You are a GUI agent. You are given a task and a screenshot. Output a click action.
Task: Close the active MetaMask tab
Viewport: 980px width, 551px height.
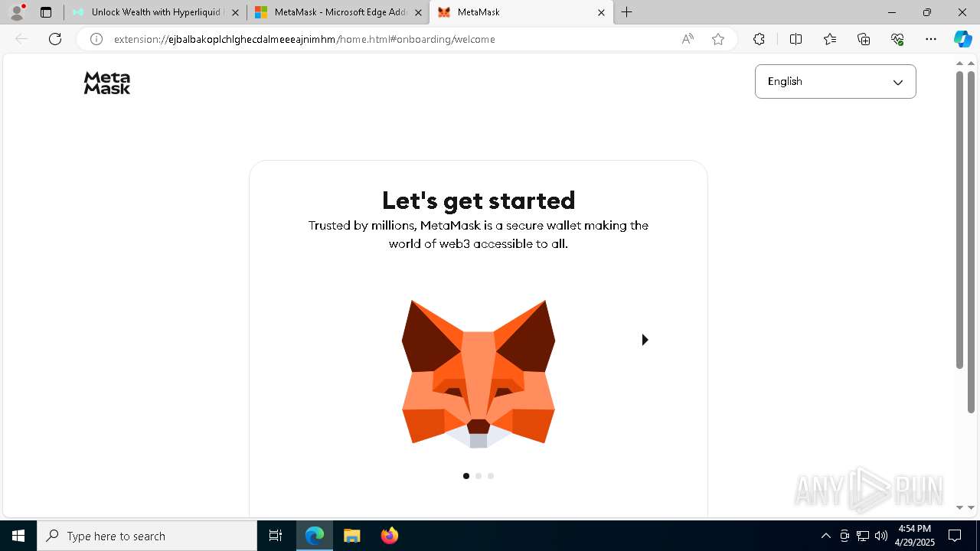click(x=601, y=12)
